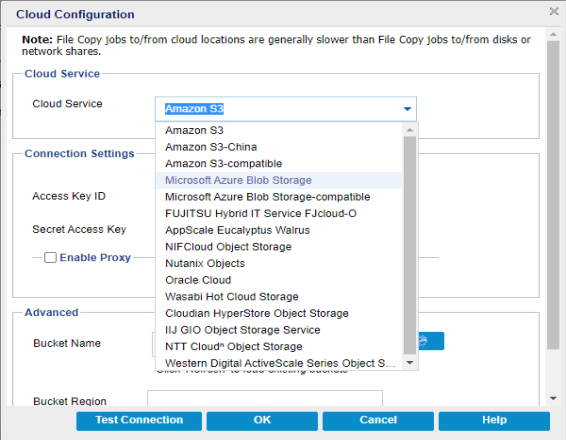Pick Amazon S3-compatible option

pyautogui.click(x=279, y=164)
